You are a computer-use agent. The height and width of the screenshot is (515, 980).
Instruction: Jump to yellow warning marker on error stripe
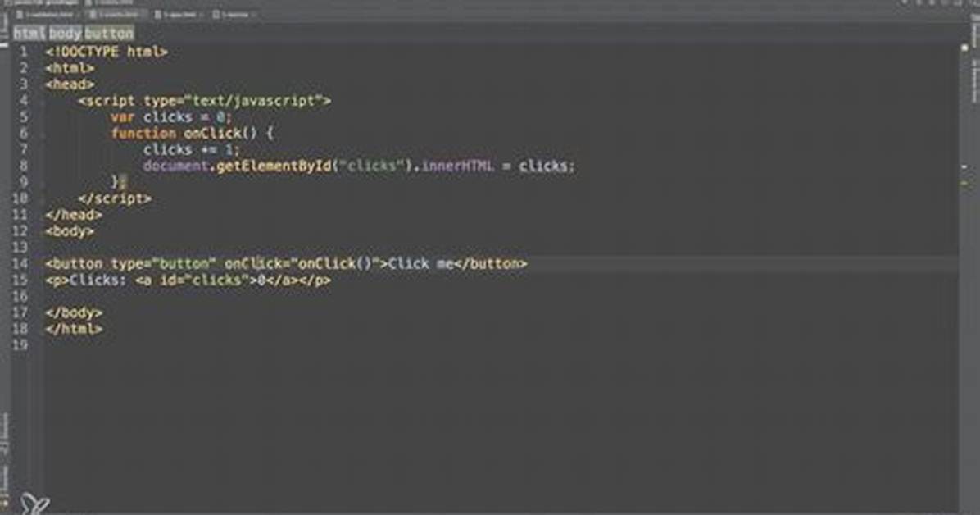(964, 183)
